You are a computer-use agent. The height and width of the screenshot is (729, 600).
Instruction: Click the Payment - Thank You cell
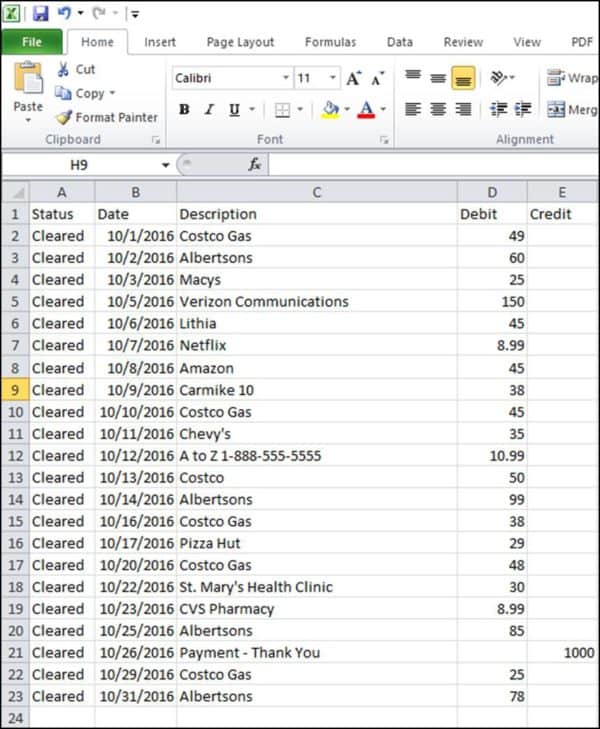tap(316, 653)
